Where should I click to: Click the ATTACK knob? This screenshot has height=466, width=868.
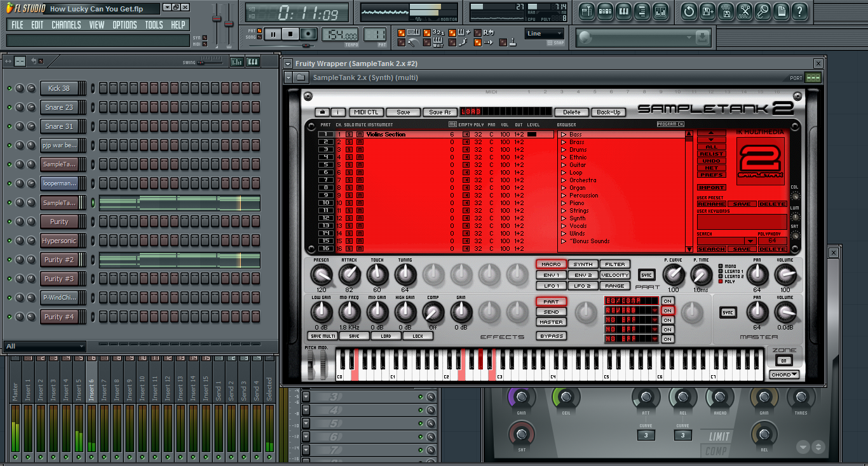[349, 275]
